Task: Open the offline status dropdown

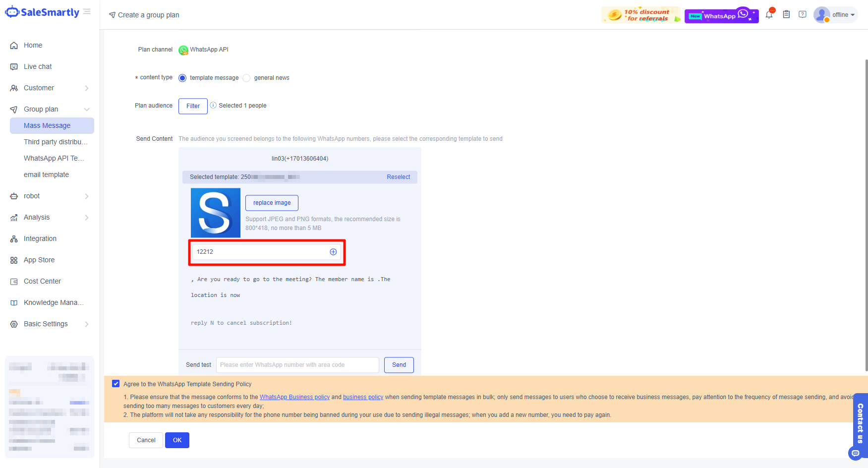Action: 844,15
